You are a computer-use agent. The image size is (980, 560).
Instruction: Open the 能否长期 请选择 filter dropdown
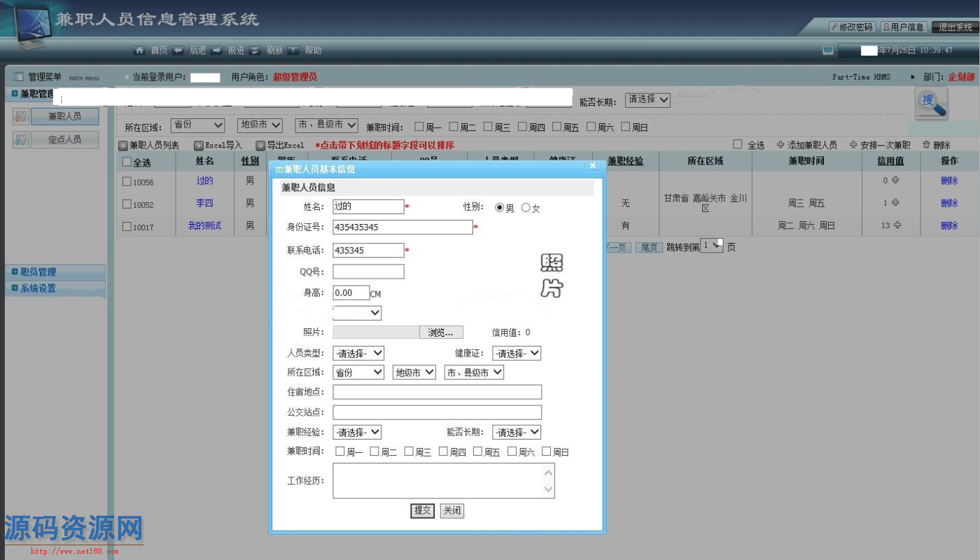click(647, 100)
